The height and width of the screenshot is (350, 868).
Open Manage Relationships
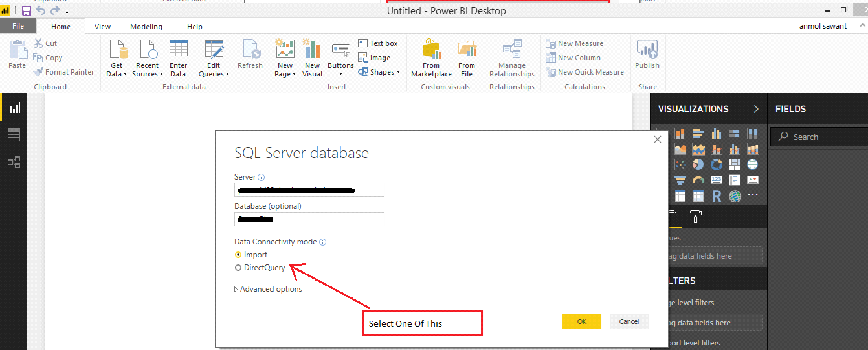512,58
